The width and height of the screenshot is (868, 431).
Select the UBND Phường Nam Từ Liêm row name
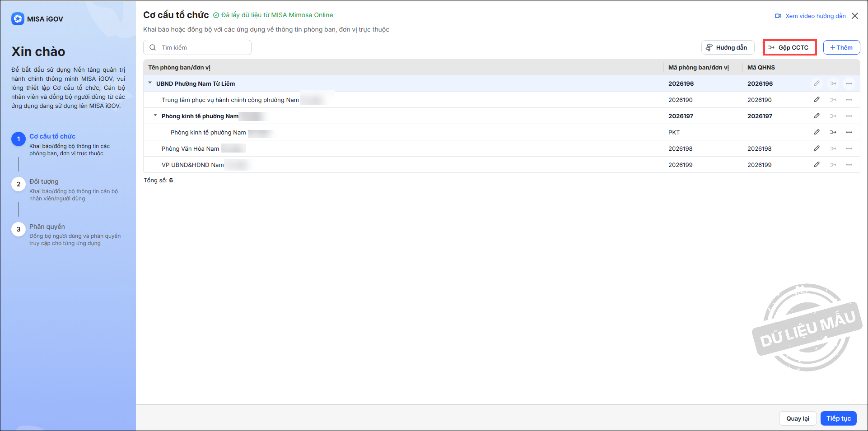[x=196, y=83]
